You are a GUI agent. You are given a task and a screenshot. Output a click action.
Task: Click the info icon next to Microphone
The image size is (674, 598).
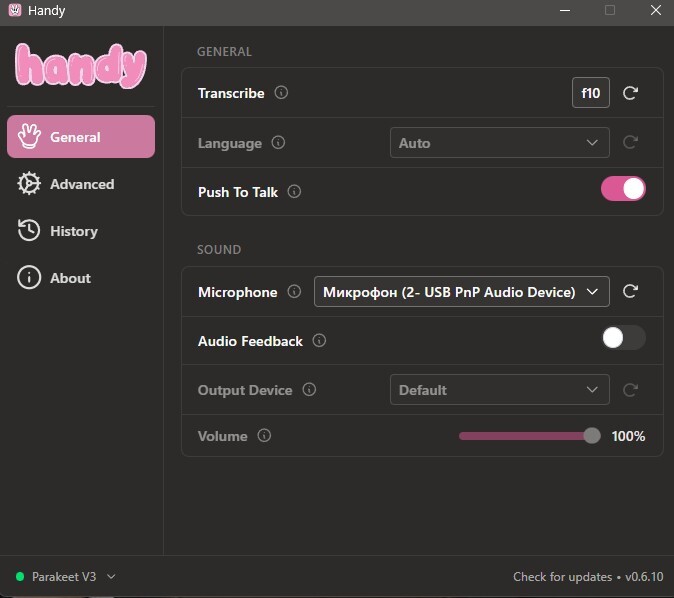(x=294, y=292)
